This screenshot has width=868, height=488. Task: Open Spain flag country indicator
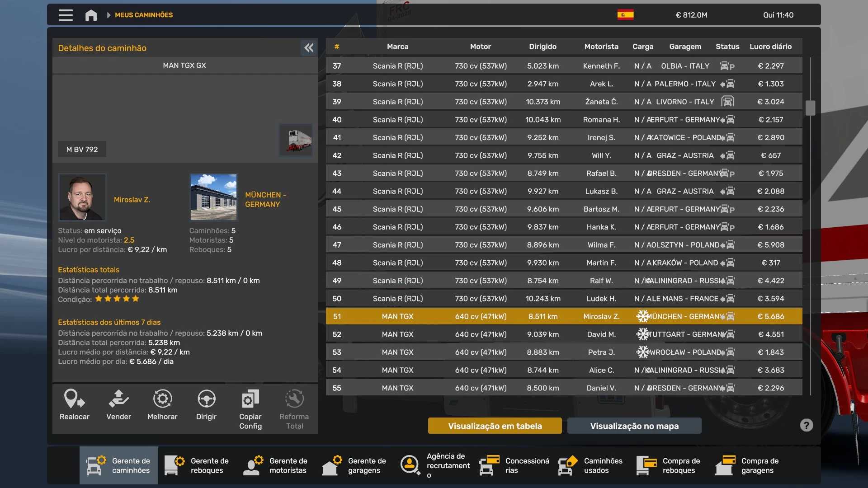pyautogui.click(x=625, y=15)
